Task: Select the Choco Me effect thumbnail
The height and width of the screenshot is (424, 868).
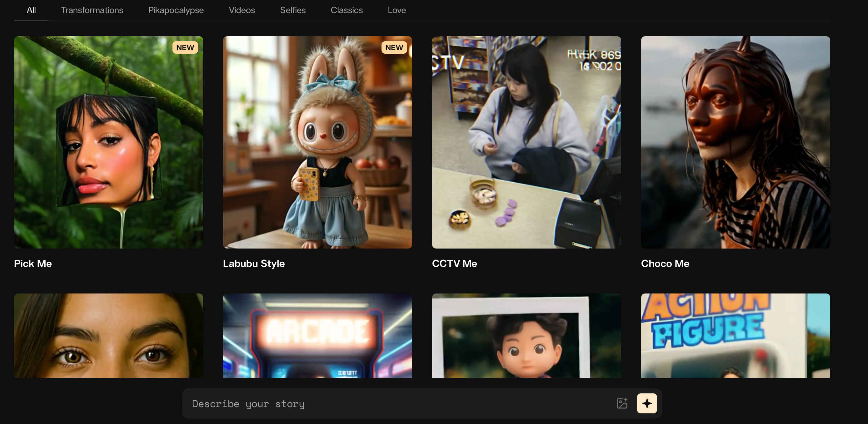Action: pos(735,142)
